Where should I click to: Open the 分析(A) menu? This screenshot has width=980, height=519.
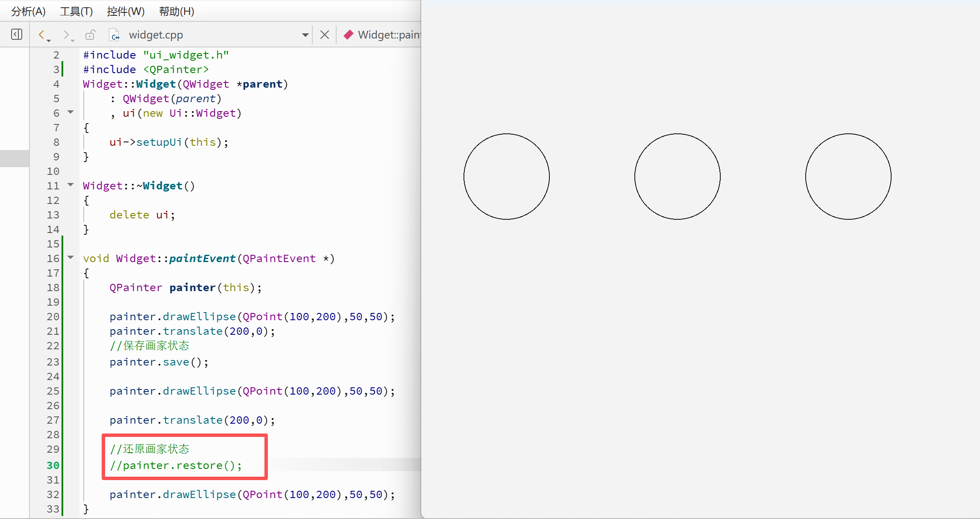pyautogui.click(x=28, y=11)
